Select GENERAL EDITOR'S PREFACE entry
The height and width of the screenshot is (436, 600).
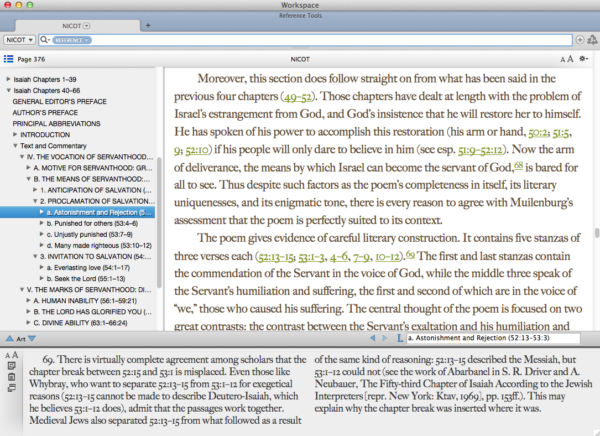point(59,101)
